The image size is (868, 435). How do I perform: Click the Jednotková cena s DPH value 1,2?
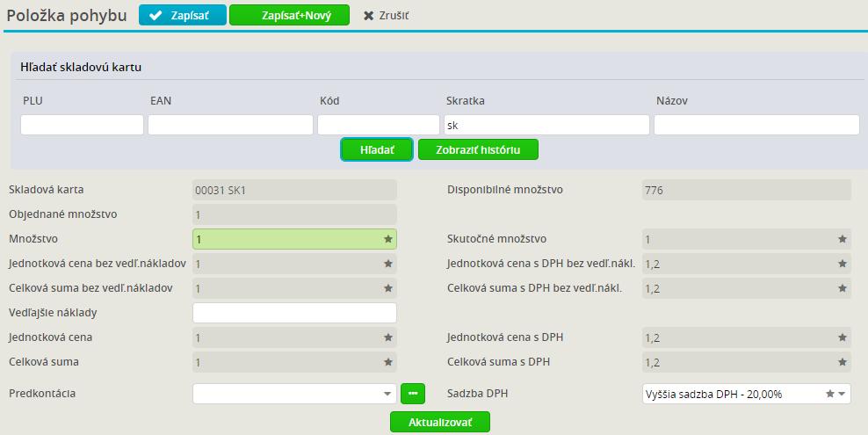tap(746, 337)
